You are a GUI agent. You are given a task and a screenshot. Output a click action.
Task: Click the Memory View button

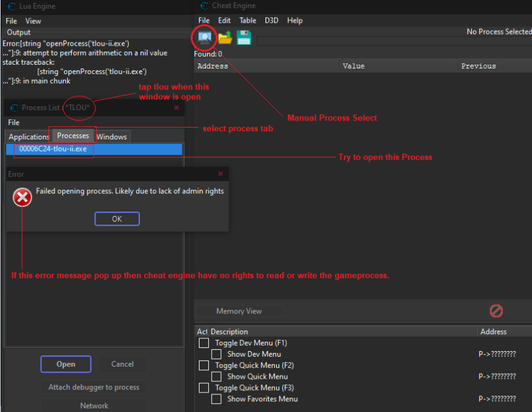point(239,311)
